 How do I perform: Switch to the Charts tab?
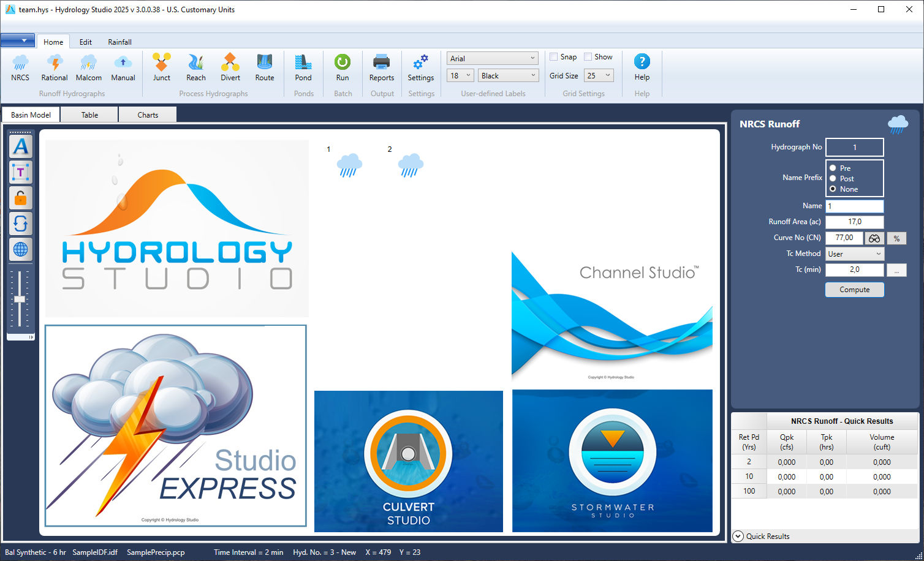[x=147, y=114]
